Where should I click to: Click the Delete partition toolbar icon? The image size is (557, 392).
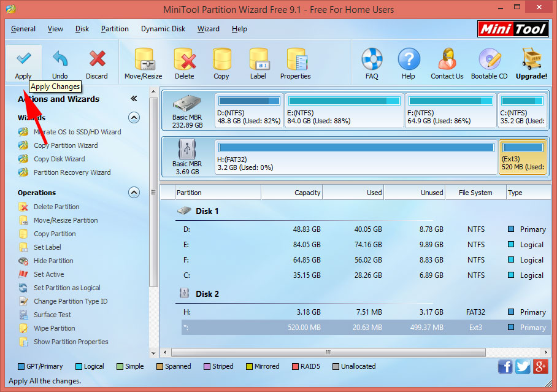[185, 59]
